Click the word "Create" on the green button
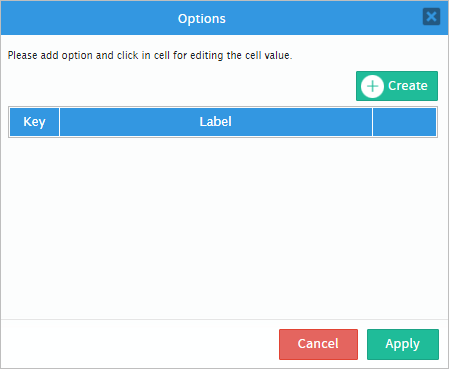Viewport: 449px width, 369px height. coord(408,86)
